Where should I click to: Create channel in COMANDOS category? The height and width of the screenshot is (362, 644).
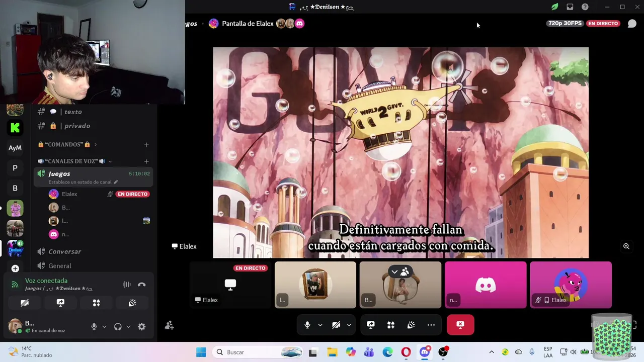[x=146, y=145]
